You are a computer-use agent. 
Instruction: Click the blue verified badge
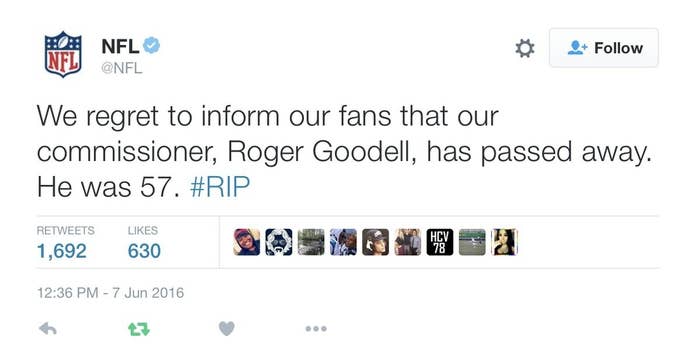coord(151,45)
